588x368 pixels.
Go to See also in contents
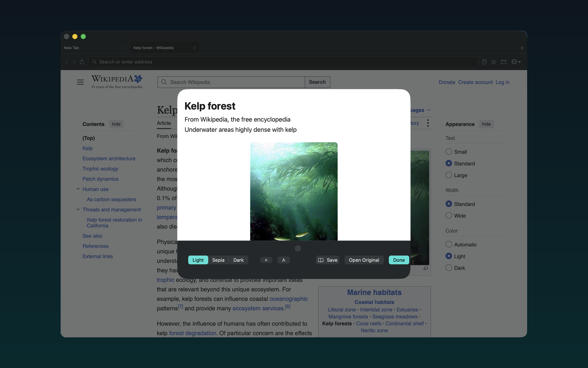[x=92, y=236]
